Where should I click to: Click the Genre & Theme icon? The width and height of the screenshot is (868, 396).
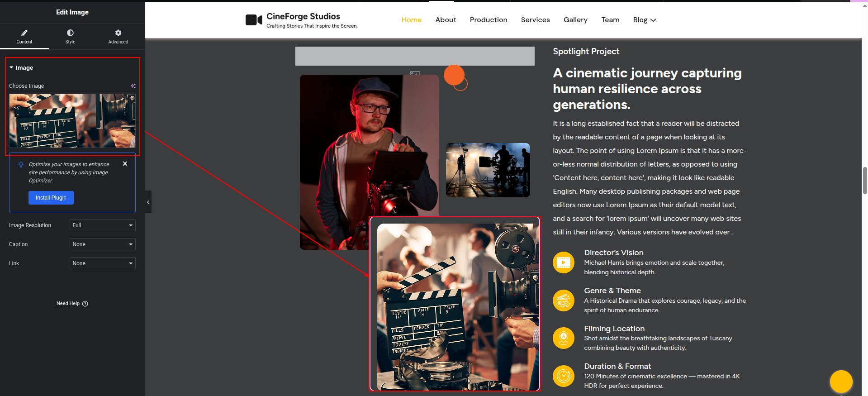pos(564,301)
